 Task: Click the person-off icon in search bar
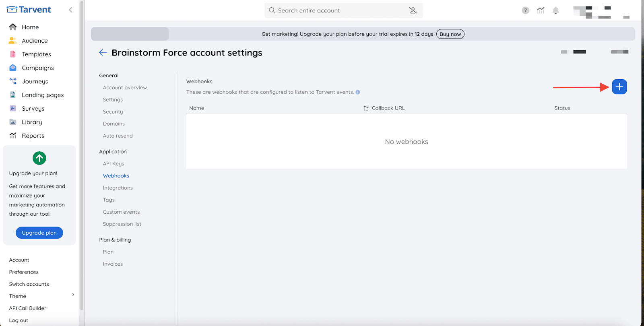[413, 10]
